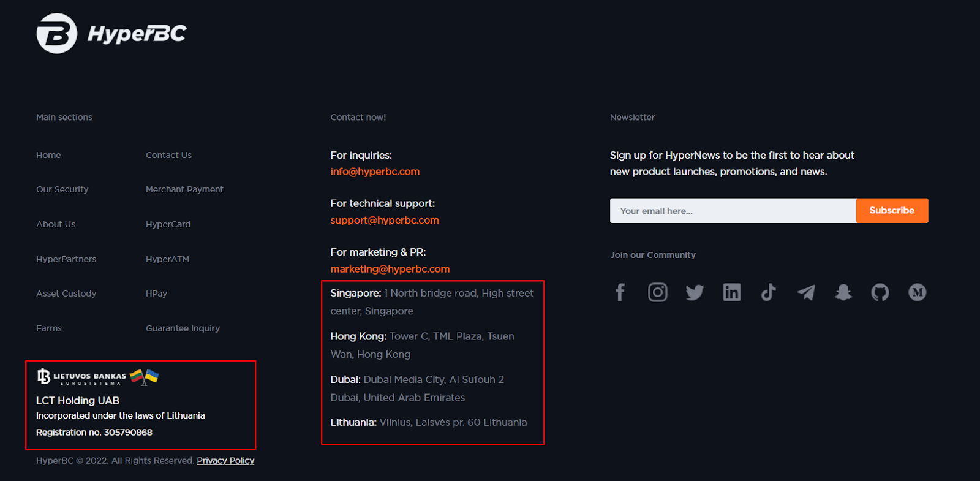Open the HPay link

pos(156,294)
